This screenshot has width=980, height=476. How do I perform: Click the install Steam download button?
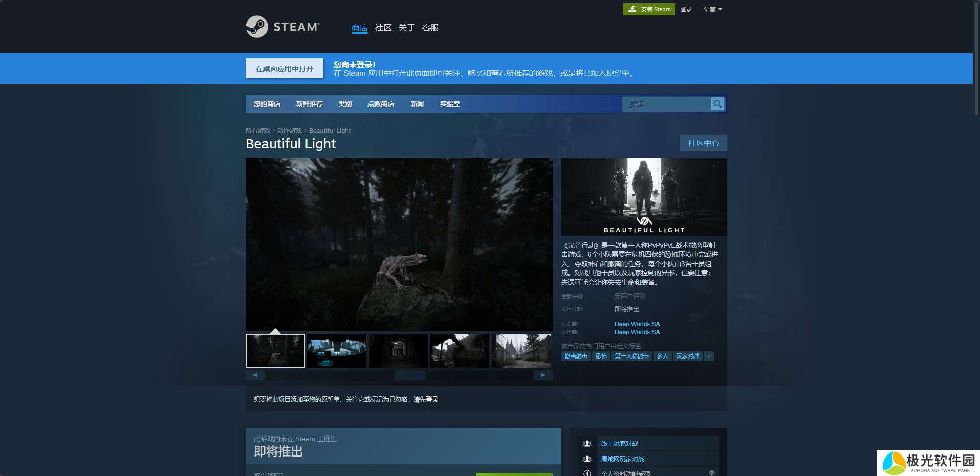(x=649, y=9)
